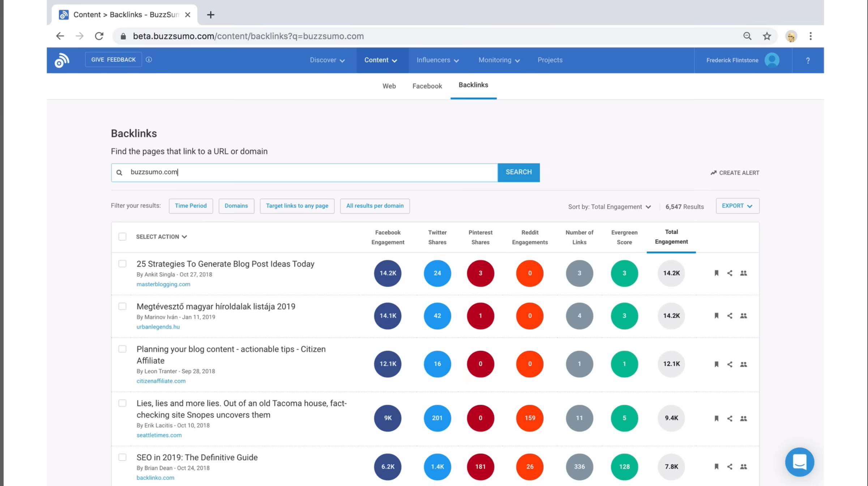Open the chat support bubble
The height and width of the screenshot is (486, 868).
[x=799, y=462]
